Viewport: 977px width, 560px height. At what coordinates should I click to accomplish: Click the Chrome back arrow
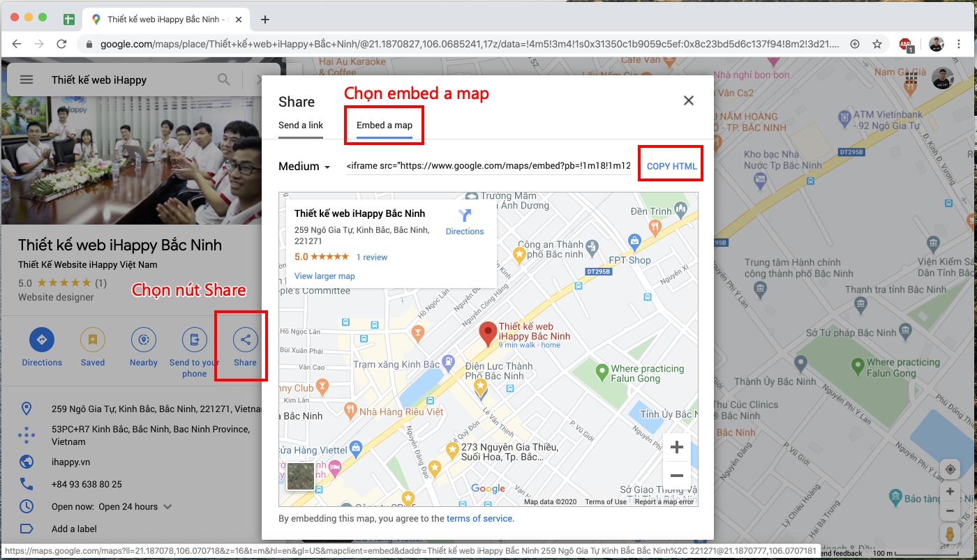[17, 44]
